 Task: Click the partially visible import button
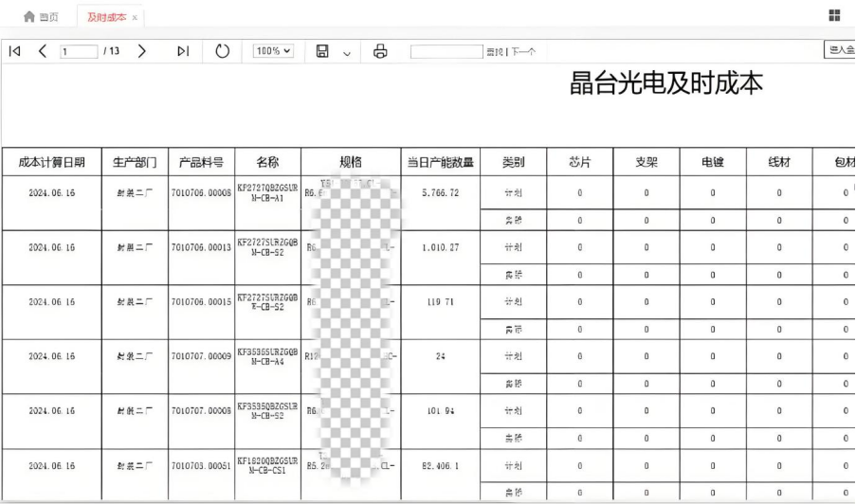tap(840, 49)
